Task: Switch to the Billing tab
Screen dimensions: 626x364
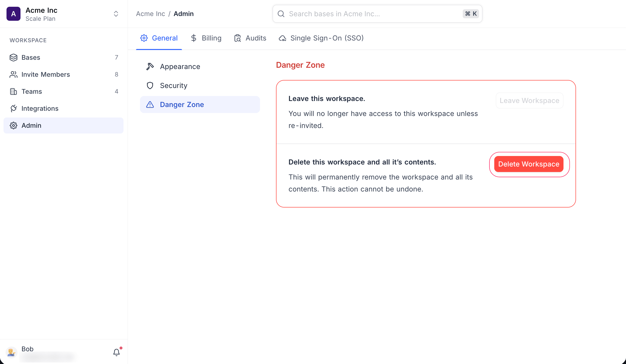Action: 206,38
